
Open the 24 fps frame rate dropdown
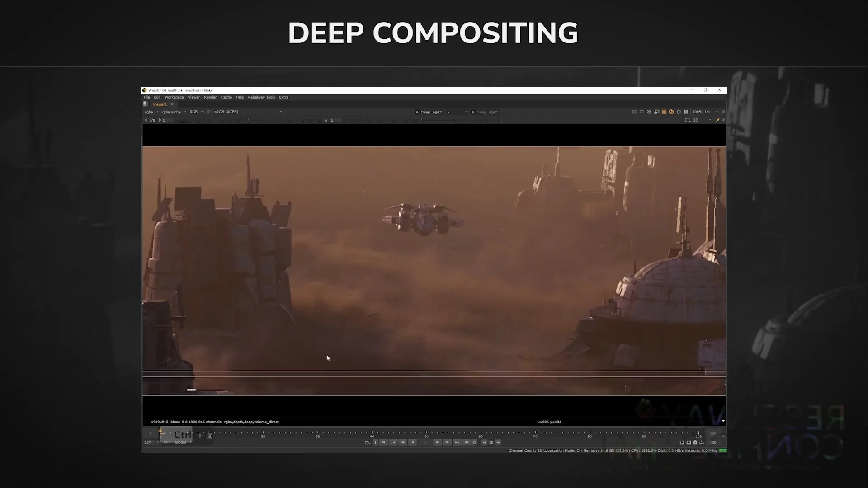tap(151, 442)
